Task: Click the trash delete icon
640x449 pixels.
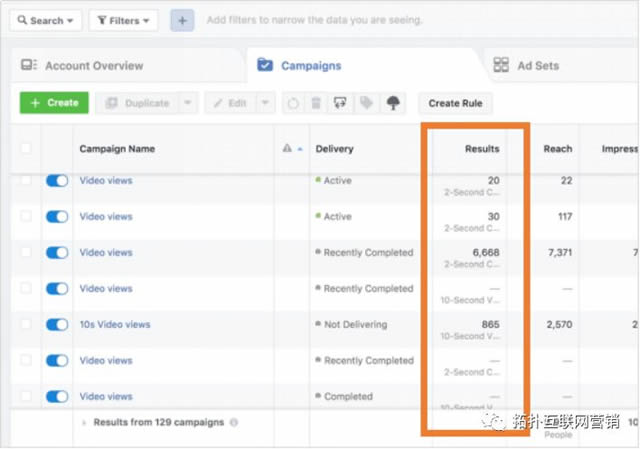Action: 316,103
